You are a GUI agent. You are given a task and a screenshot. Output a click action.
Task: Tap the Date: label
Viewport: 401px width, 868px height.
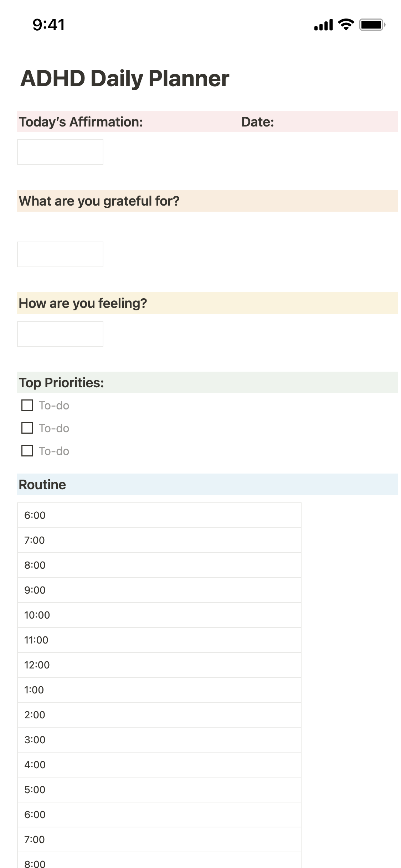point(257,122)
